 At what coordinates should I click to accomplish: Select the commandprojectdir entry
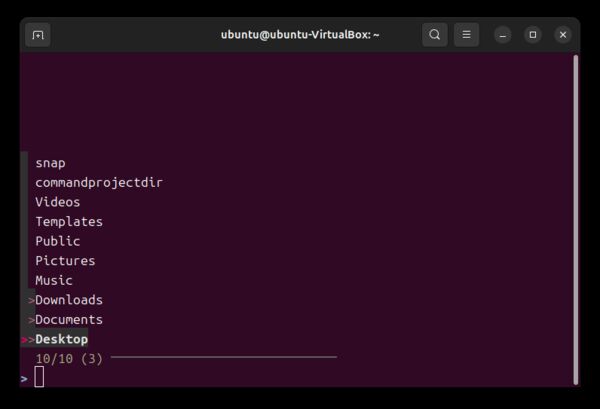(98, 183)
